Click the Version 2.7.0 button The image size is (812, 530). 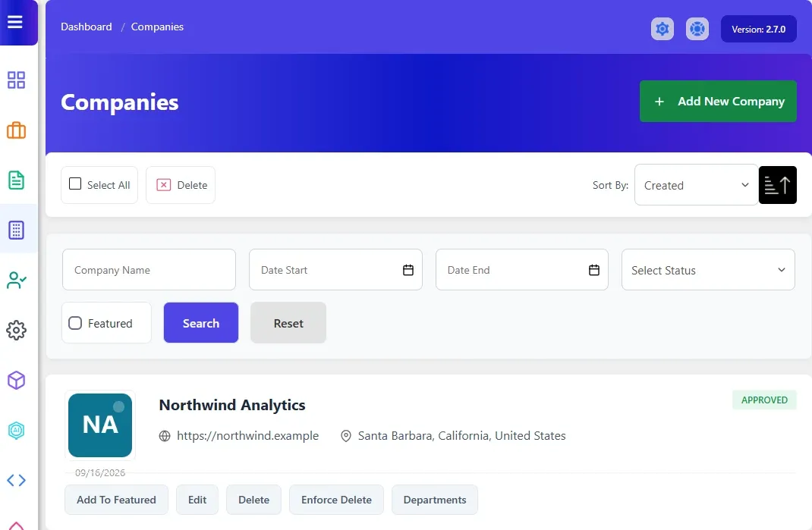pyautogui.click(x=759, y=29)
